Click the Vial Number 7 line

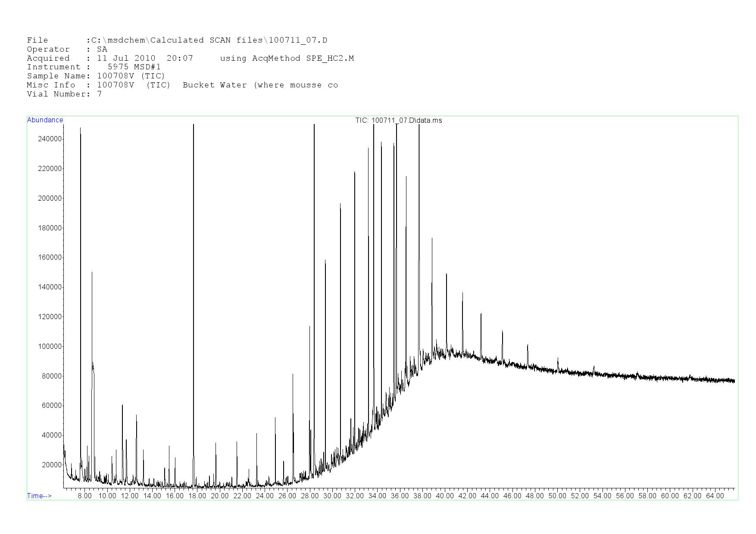[x=64, y=94]
